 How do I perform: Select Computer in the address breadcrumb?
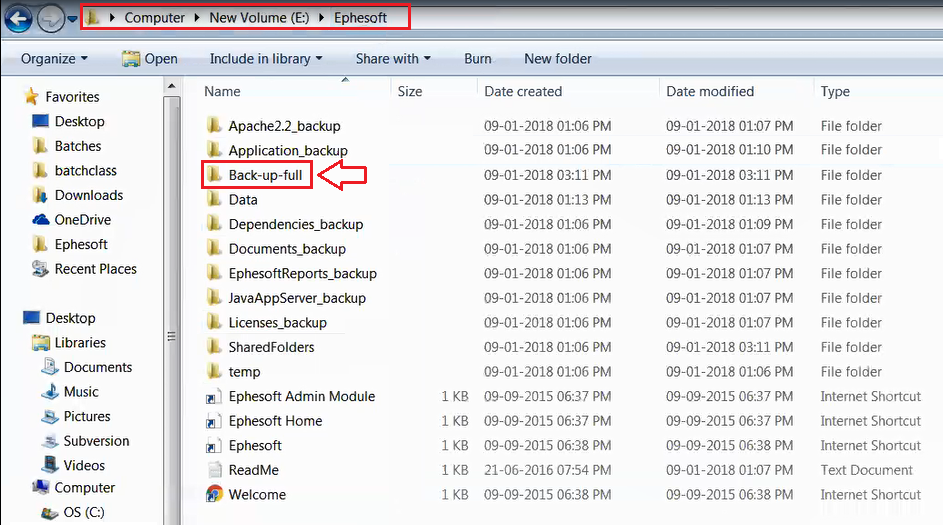coord(155,18)
